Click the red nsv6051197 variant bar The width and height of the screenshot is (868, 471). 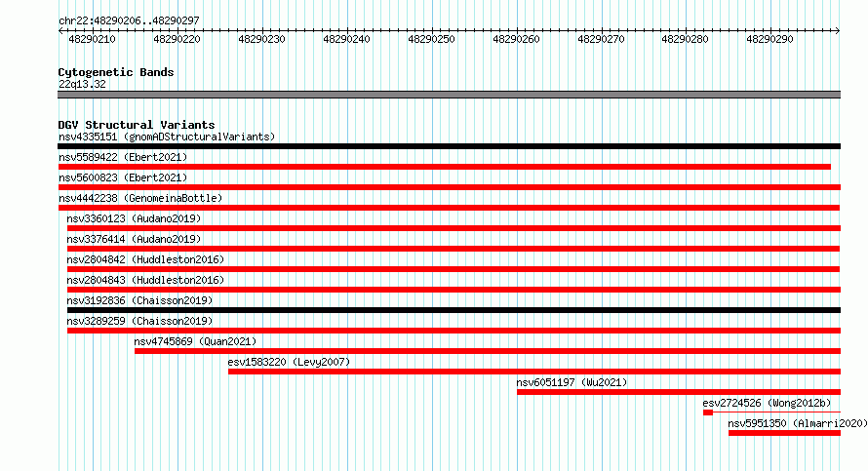[x=679, y=392]
